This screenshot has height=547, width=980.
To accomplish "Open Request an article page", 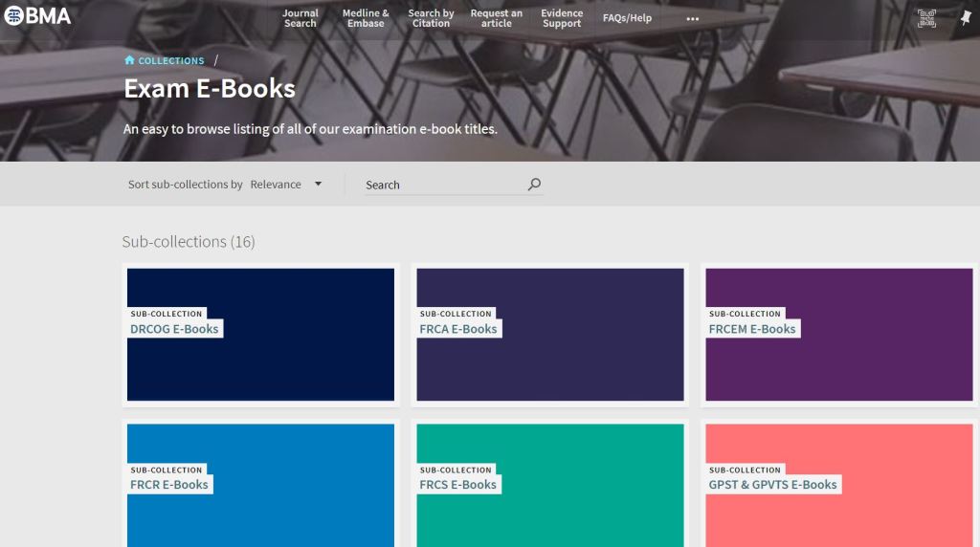I will pyautogui.click(x=496, y=18).
